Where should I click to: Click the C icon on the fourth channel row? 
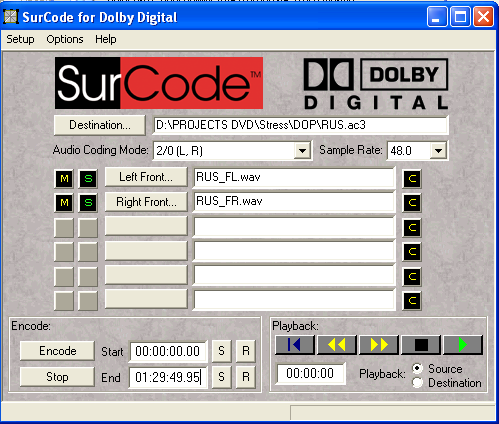[x=412, y=252]
